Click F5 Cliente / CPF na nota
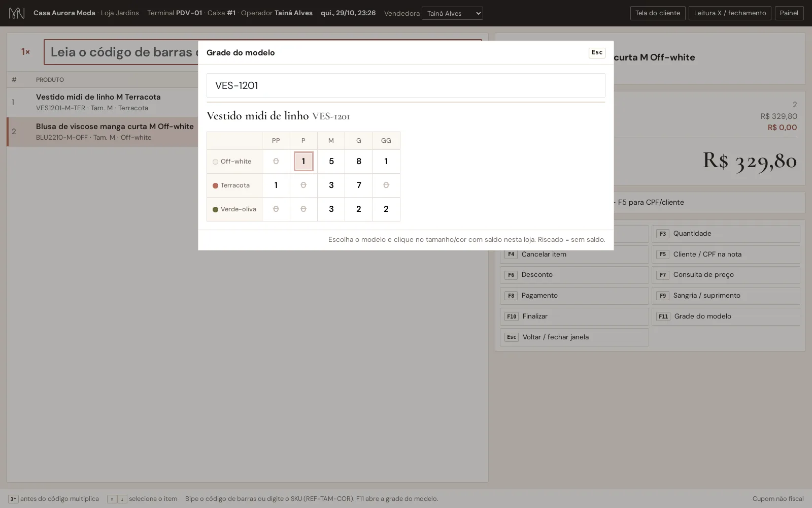812x508 pixels. point(726,255)
